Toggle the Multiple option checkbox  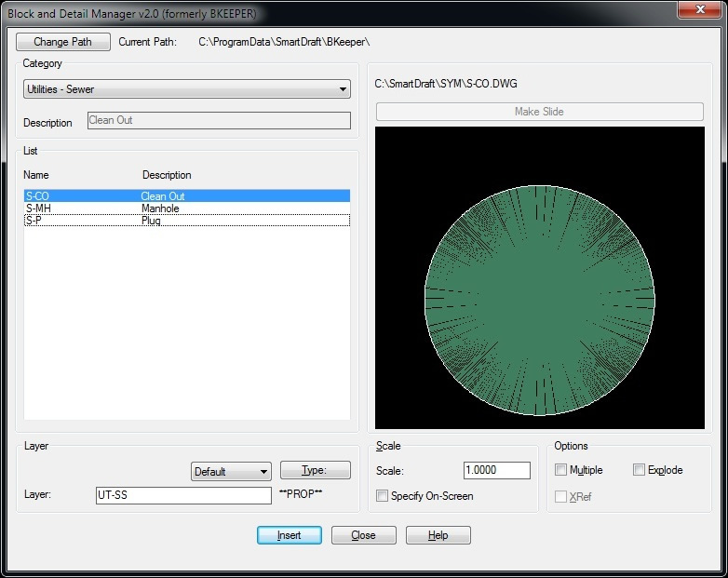click(560, 470)
